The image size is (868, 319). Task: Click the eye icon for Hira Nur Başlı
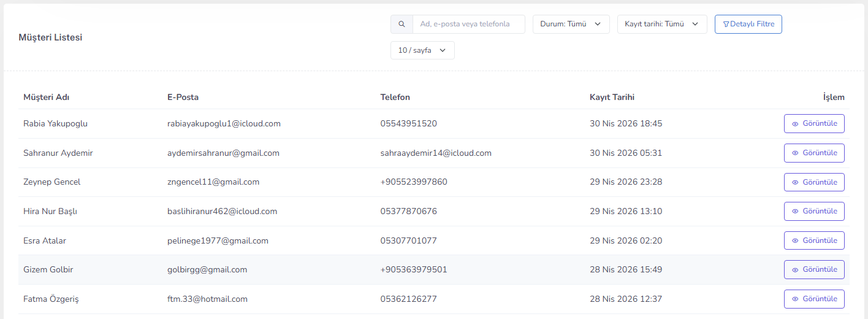pyautogui.click(x=795, y=212)
